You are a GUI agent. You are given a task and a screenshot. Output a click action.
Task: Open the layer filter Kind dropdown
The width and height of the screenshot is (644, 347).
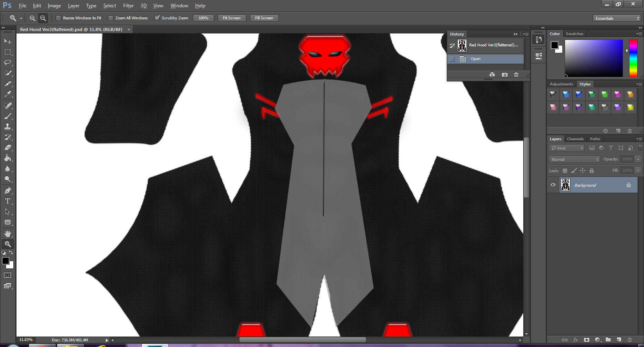point(566,148)
